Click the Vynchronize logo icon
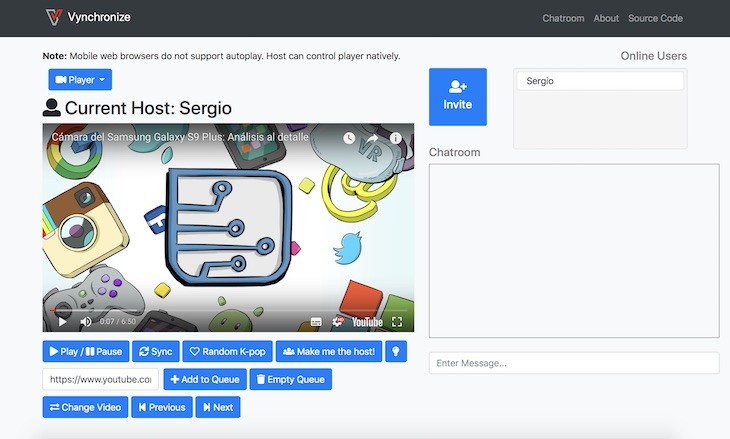 pyautogui.click(x=54, y=17)
